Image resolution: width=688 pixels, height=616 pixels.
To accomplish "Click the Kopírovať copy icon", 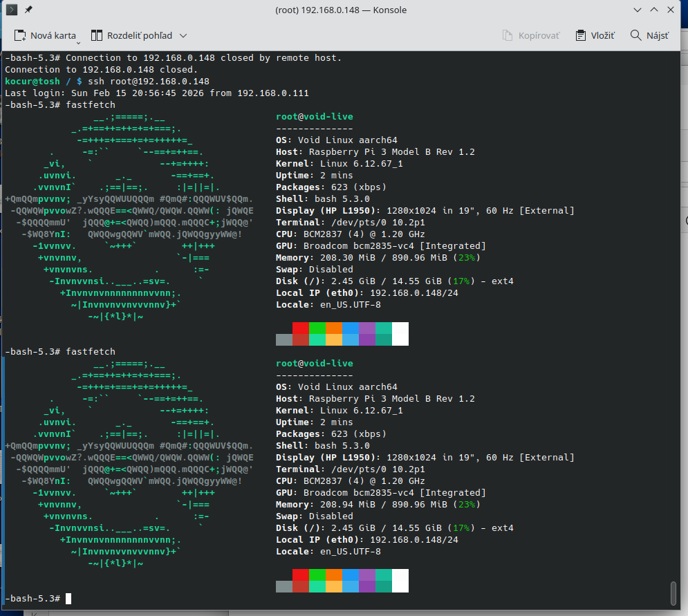I will (508, 35).
